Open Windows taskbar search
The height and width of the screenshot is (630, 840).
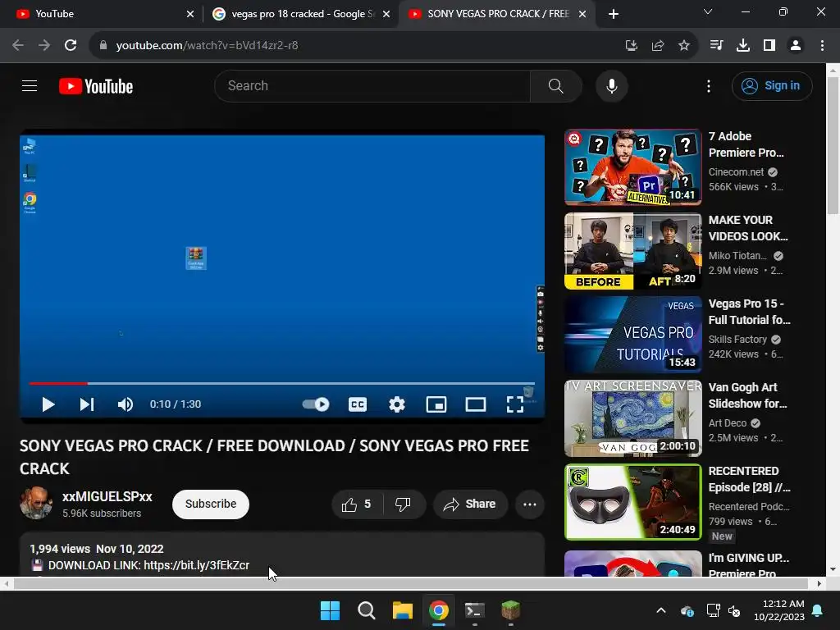[x=367, y=610]
